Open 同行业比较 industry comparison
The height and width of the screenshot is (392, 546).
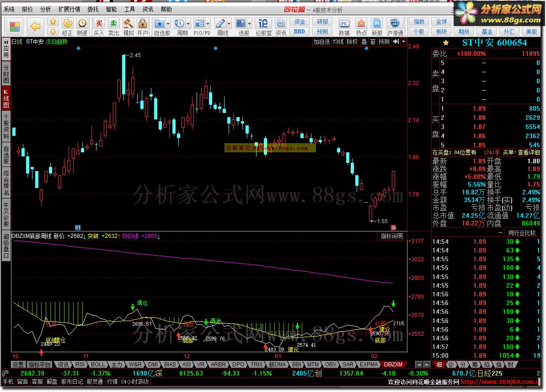click(522, 233)
